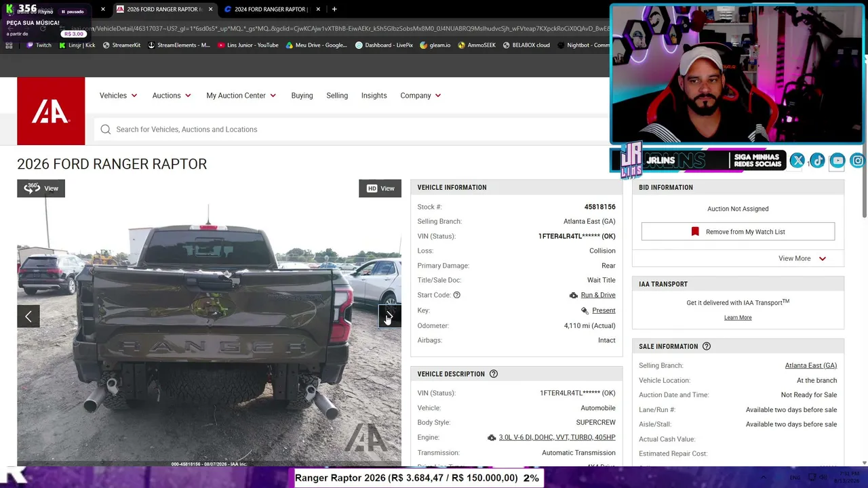Open the Instagram social icon in overlay

(858, 161)
